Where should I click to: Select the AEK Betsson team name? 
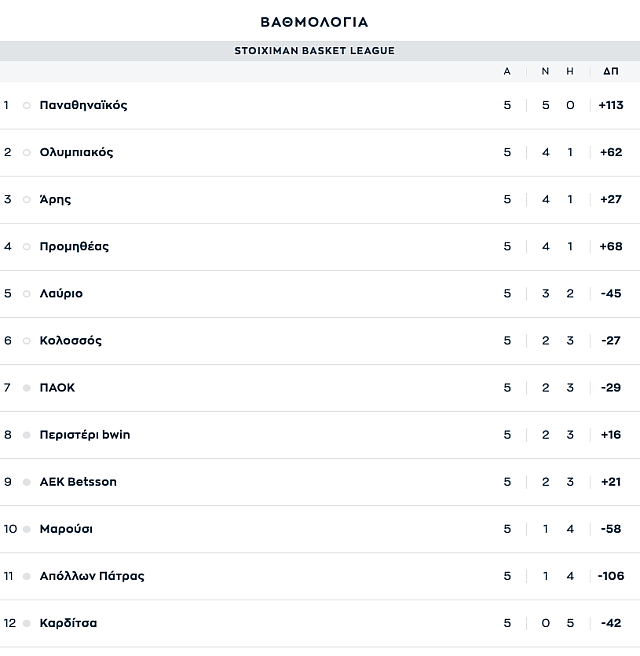[x=78, y=482]
